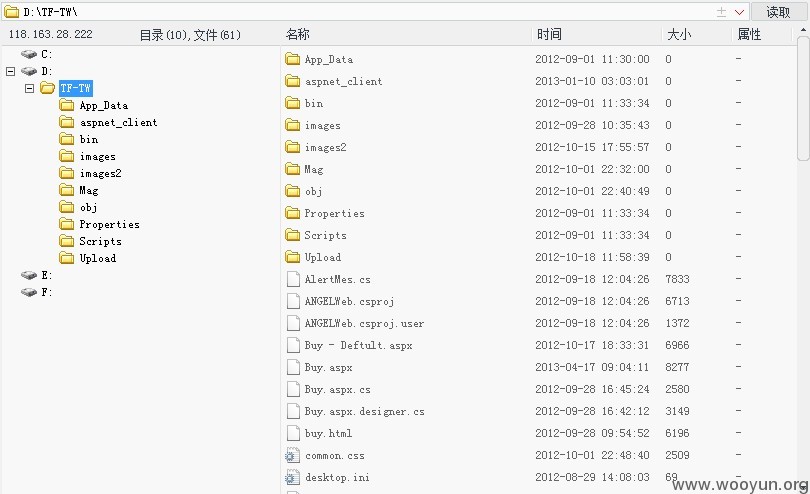Select the buy.html file name

328,434
